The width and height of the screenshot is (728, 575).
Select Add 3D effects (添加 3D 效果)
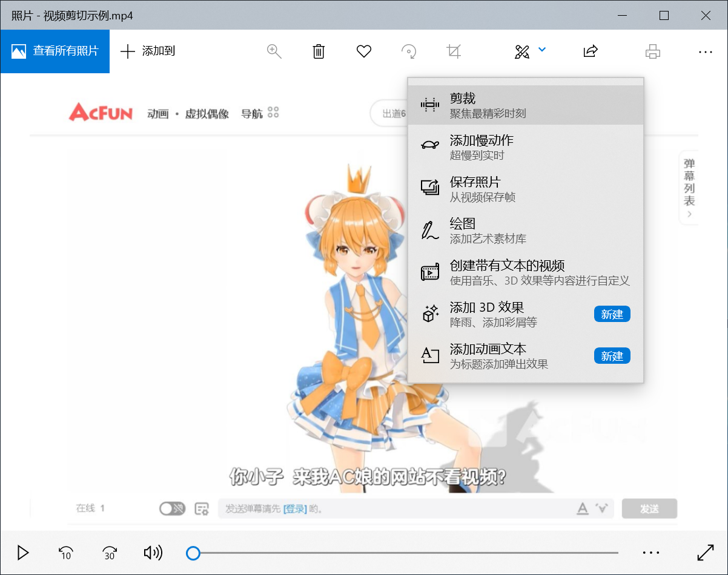526,314
